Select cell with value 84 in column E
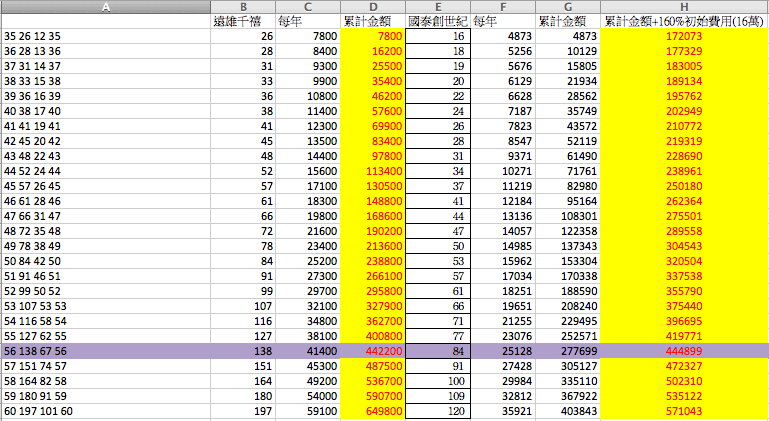The image size is (769, 421). coord(438,351)
